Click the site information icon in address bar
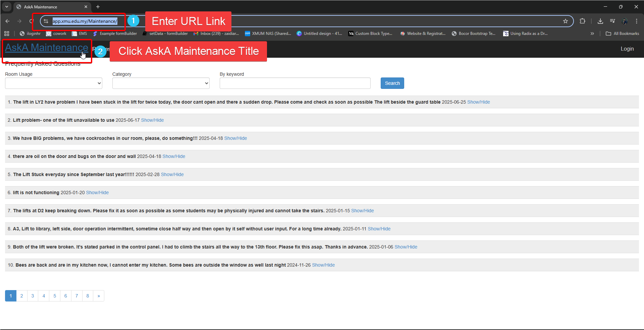 (46, 21)
